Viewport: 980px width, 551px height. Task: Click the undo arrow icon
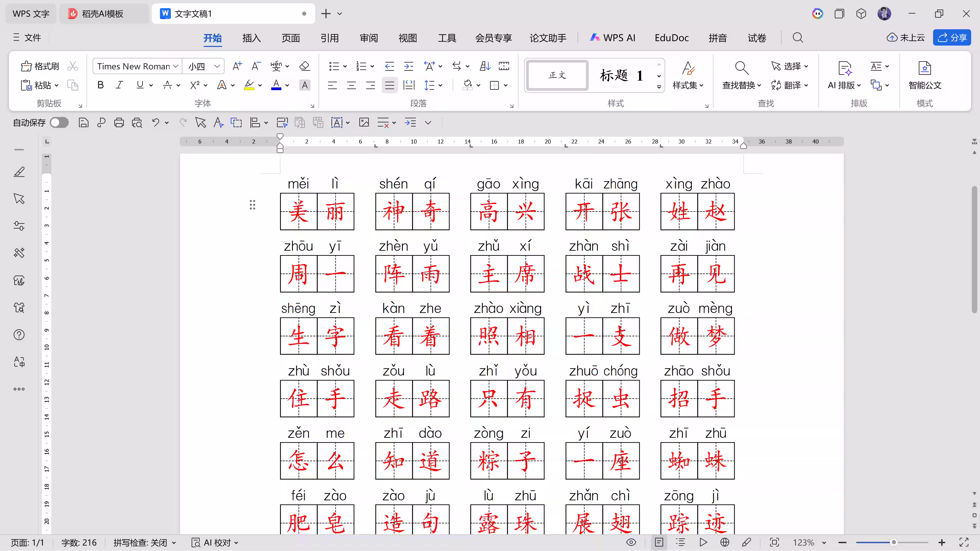click(x=155, y=122)
